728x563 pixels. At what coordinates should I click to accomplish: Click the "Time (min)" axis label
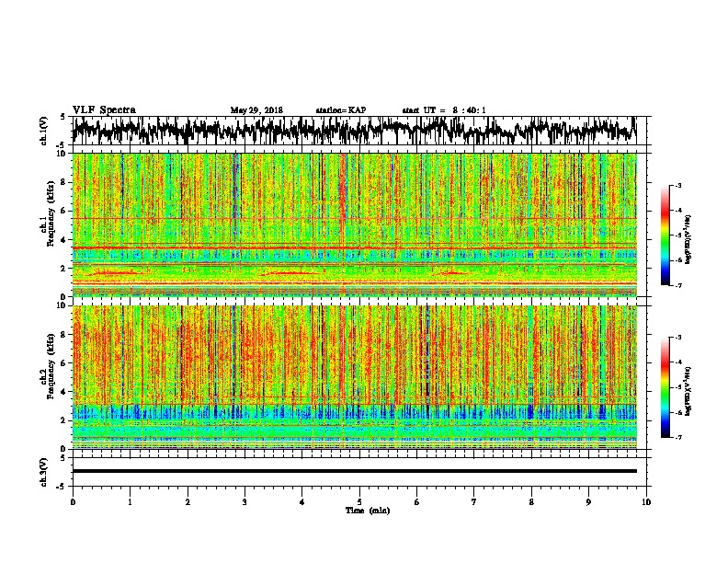click(x=368, y=511)
